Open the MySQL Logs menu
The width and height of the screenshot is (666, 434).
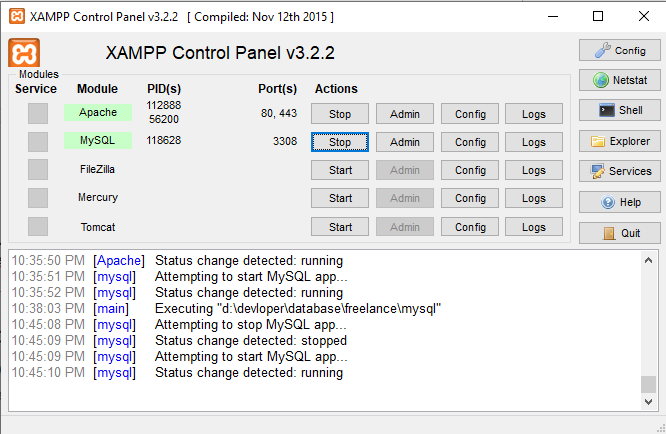(534, 142)
